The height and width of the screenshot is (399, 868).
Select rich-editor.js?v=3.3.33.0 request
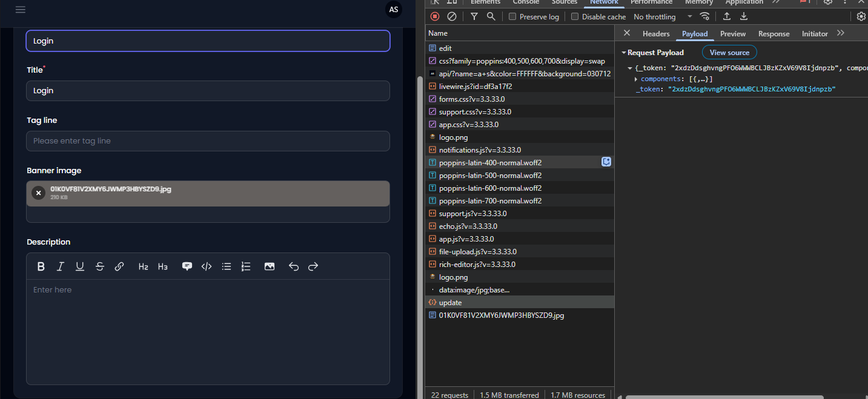click(520, 265)
